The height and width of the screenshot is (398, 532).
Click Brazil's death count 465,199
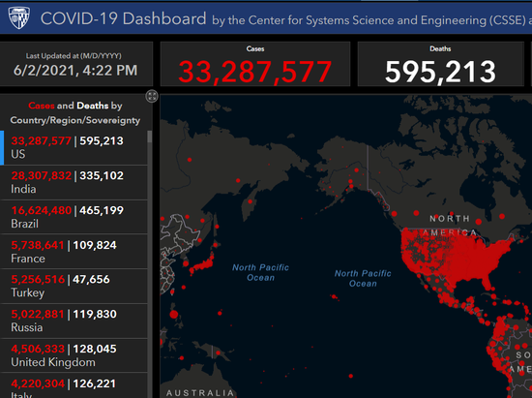point(102,210)
